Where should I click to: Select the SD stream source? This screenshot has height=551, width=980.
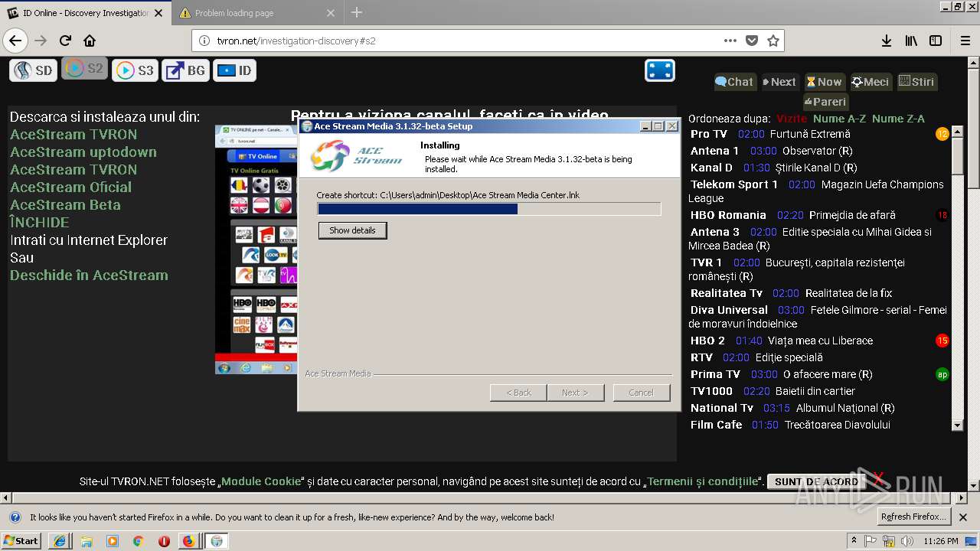point(33,70)
